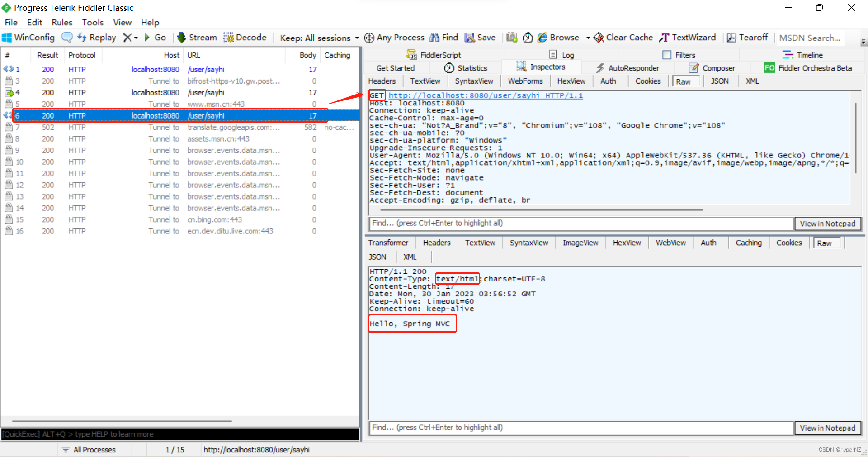Click the Browse toolbar button
The width and height of the screenshot is (868, 457).
(558, 38)
